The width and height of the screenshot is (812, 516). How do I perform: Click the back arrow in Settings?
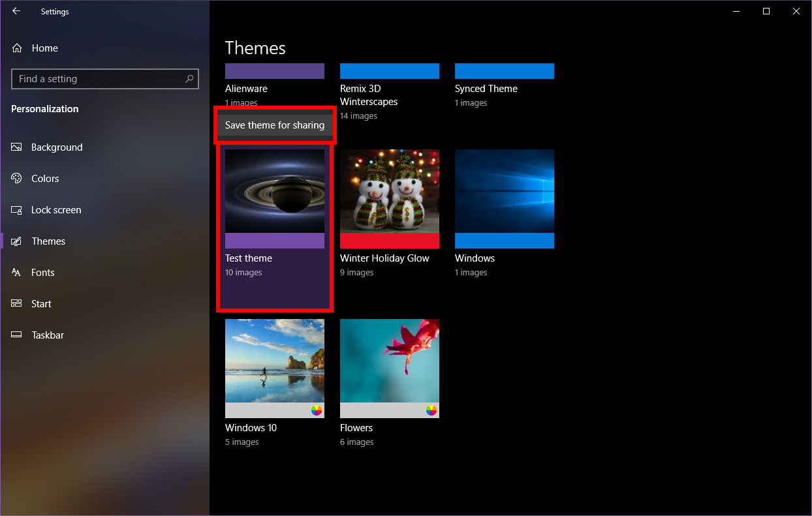16,11
